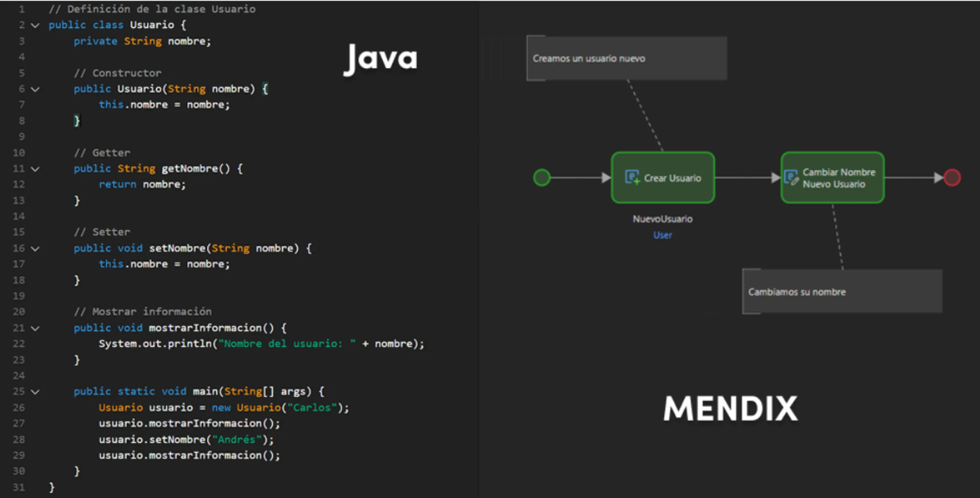The height and width of the screenshot is (498, 980).
Task: Click the red microflow end event circle
Action: [x=952, y=178]
